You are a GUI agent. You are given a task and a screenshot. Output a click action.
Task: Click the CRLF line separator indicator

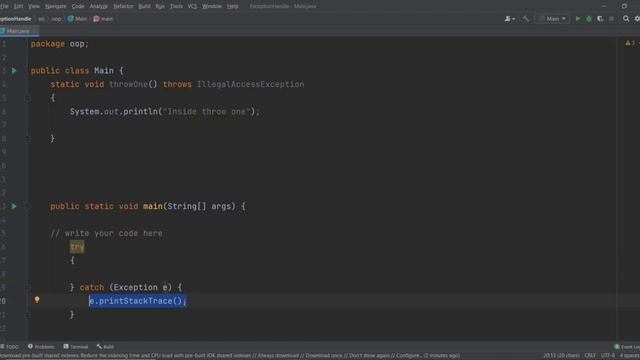(x=590, y=356)
